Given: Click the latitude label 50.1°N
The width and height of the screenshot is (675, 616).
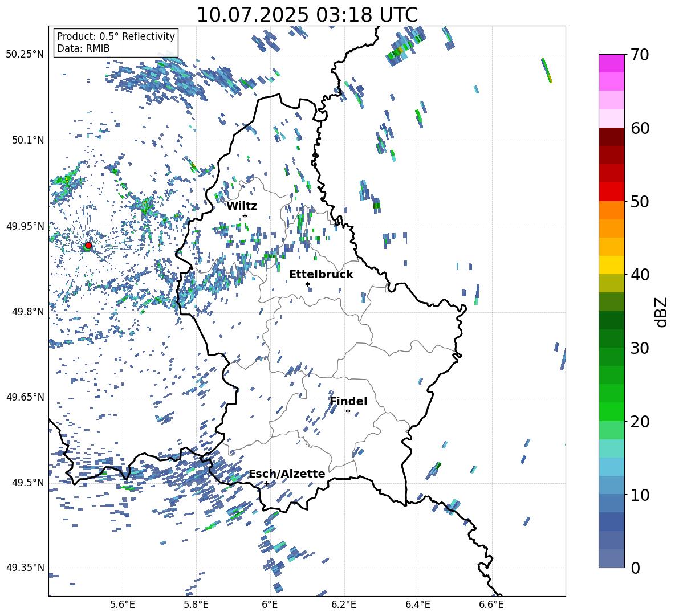Looking at the screenshot, I should pos(28,140).
